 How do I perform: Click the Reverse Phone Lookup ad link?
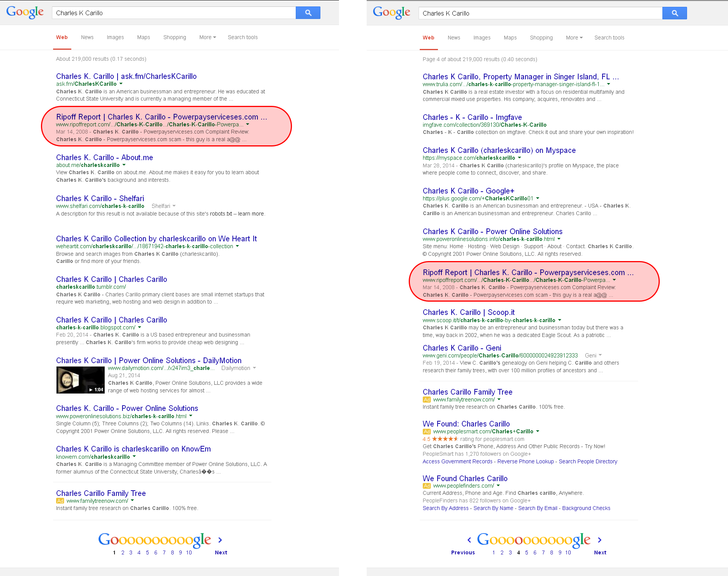526,461
